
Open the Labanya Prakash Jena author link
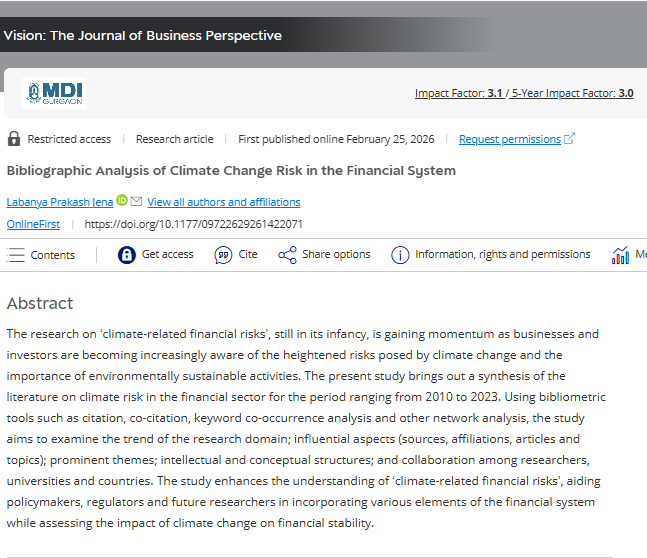60,202
